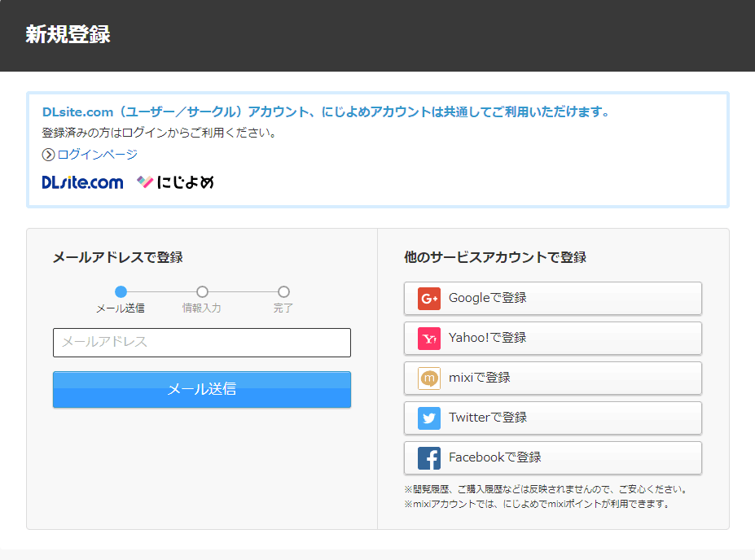Click the arrow icon beside ログインページ
The width and height of the screenshot is (755, 560).
[x=49, y=155]
